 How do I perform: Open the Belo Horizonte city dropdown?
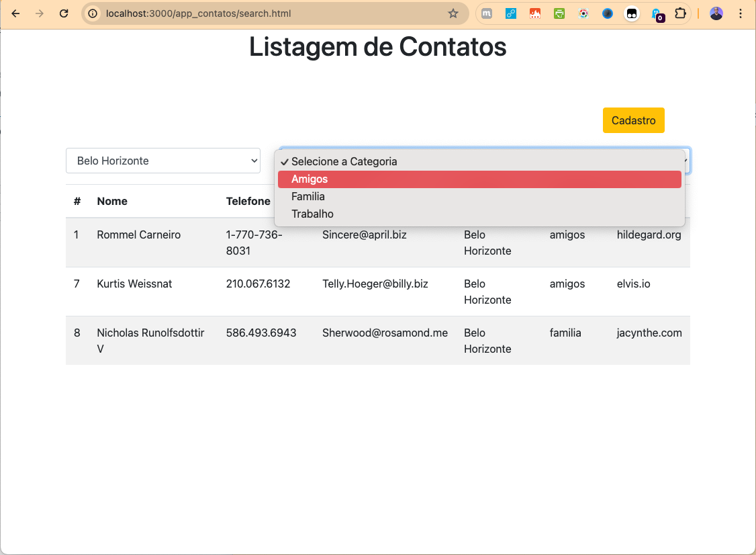point(162,161)
